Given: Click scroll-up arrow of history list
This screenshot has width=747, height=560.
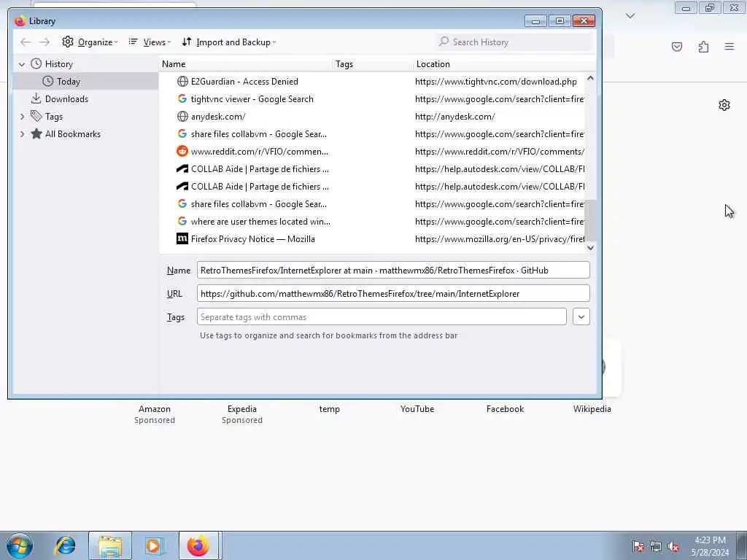Looking at the screenshot, I should [x=590, y=78].
